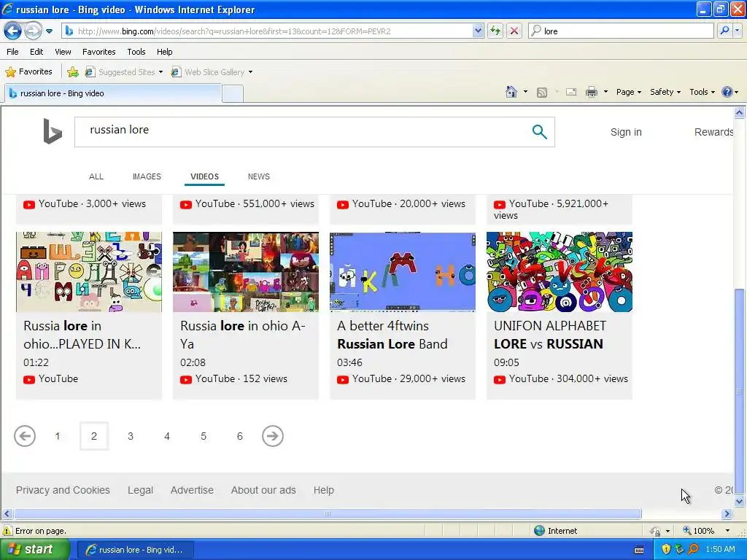This screenshot has width=747, height=560.
Task: Open the recent pages dropdown arrow
Action: [49, 31]
